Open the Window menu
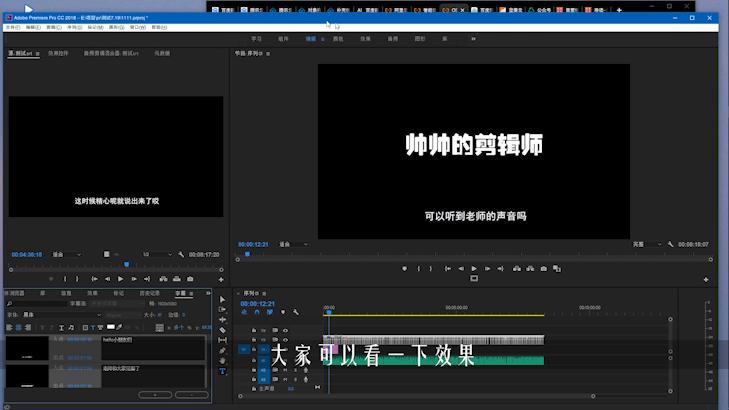Screen dimensions: 729x410 [x=138, y=27]
